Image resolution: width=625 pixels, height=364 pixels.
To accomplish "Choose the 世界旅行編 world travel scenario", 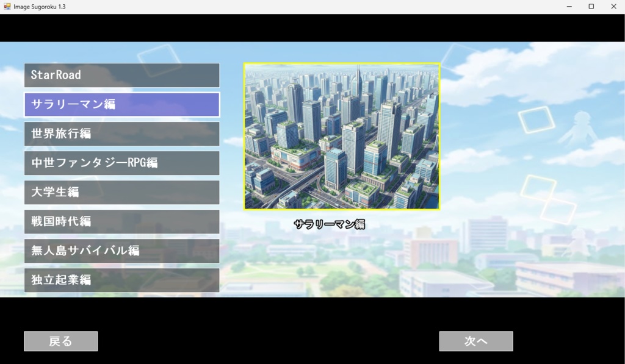I will tap(121, 134).
